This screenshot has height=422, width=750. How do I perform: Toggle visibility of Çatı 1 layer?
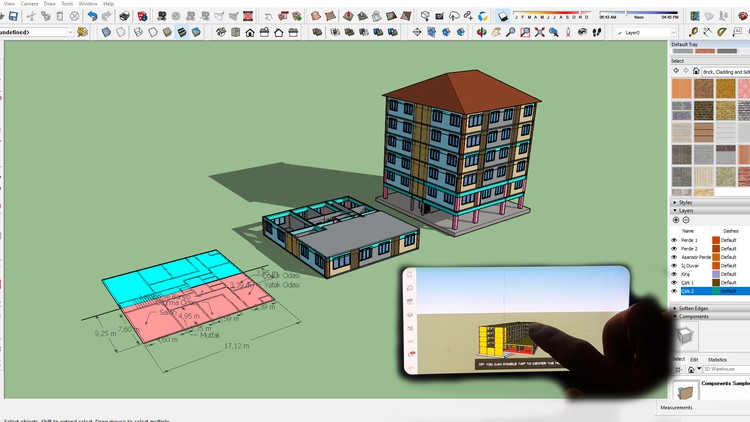[674, 282]
